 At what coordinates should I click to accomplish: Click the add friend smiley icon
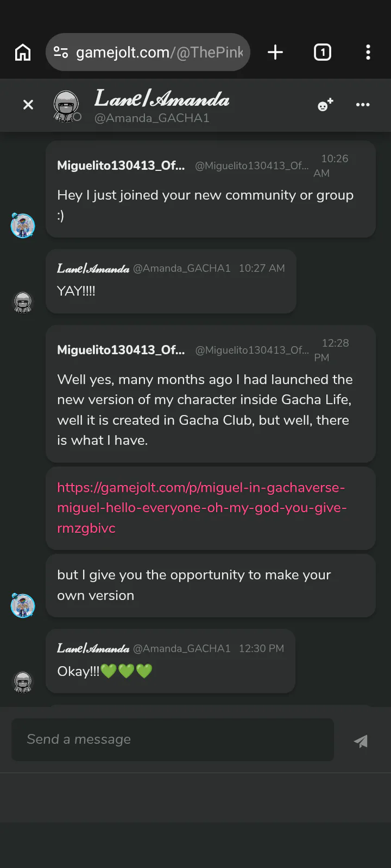point(325,105)
